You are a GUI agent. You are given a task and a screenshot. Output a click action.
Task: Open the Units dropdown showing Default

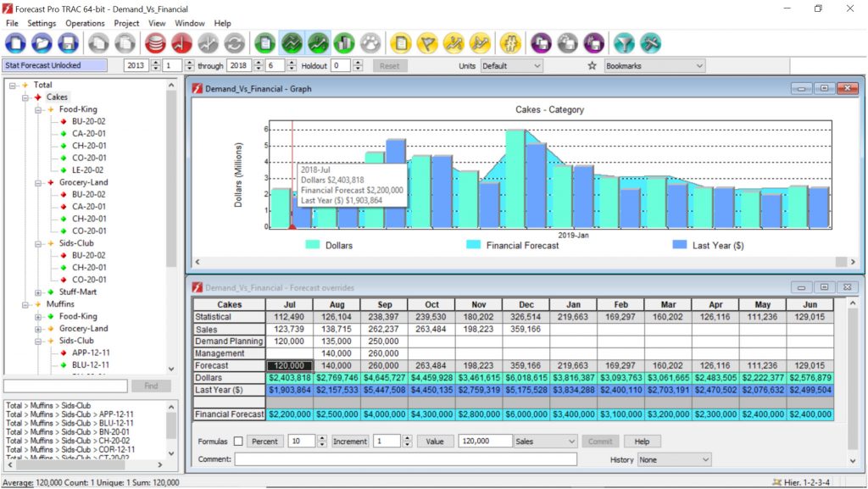pos(511,66)
